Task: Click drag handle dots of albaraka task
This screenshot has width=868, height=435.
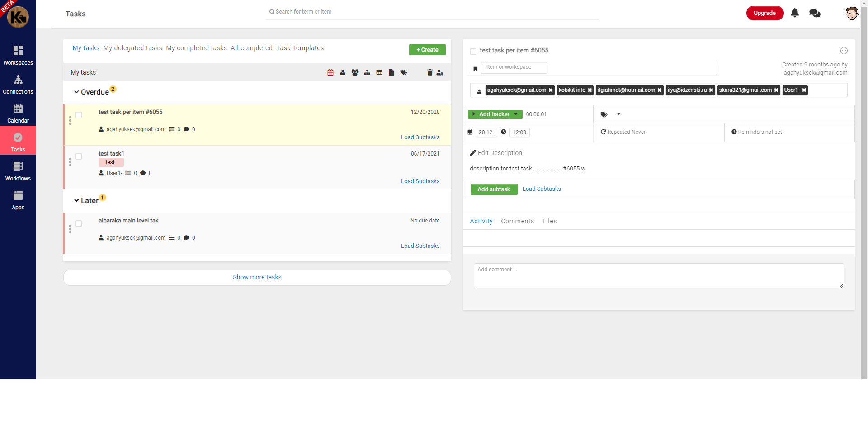Action: pos(70,229)
